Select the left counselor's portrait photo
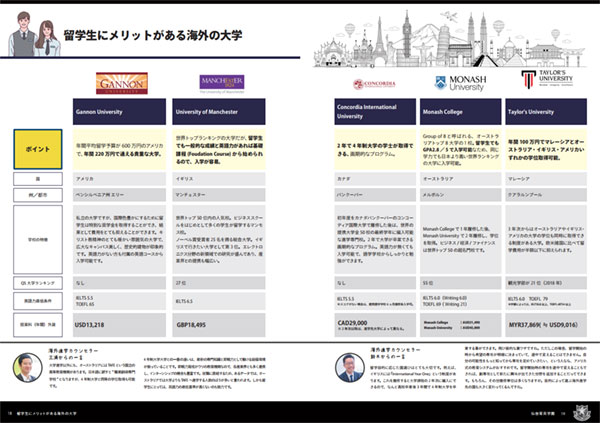The image size is (600, 423). pos(28,368)
